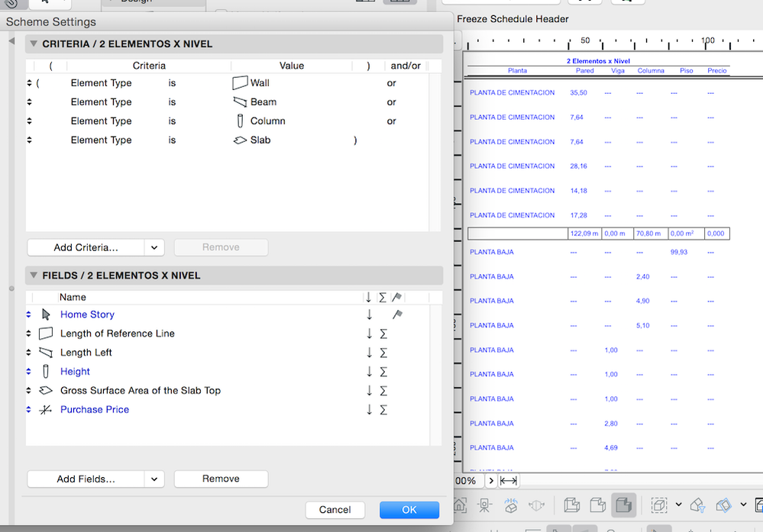Click the column icon beside Height field

click(46, 372)
